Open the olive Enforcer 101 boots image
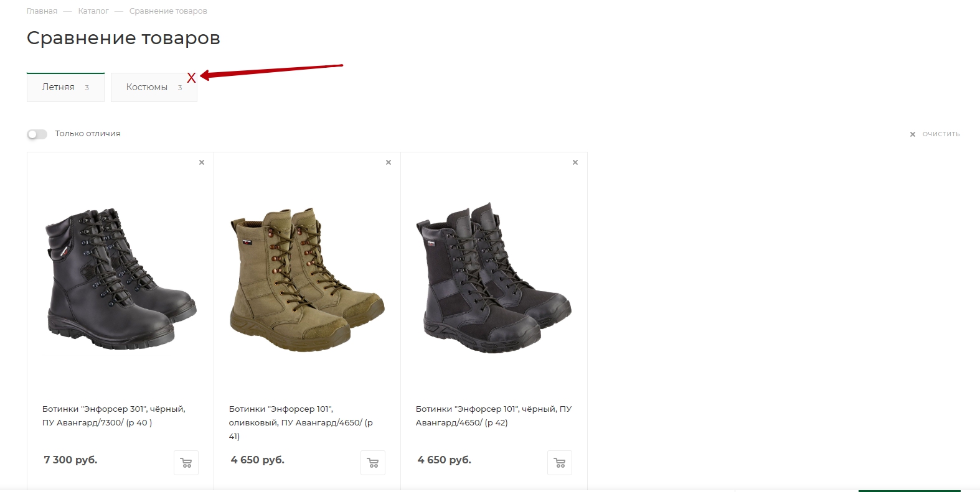Screen dimensions: 980x492 pos(307,280)
